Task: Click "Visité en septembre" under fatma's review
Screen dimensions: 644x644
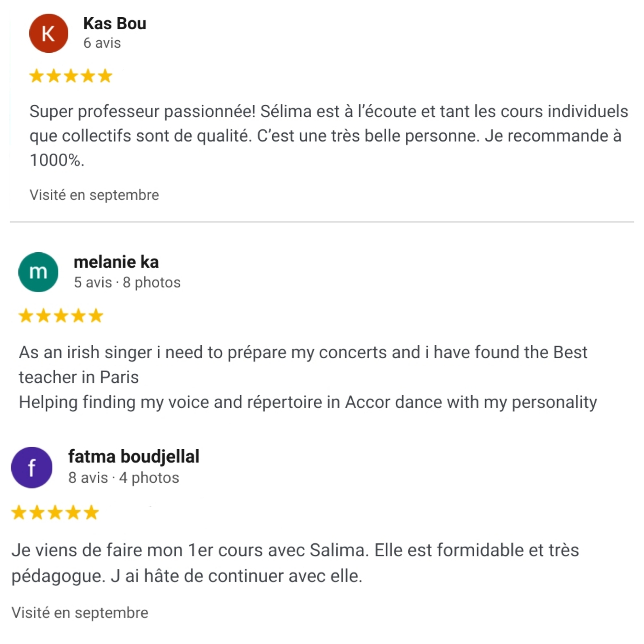Action: (x=80, y=613)
